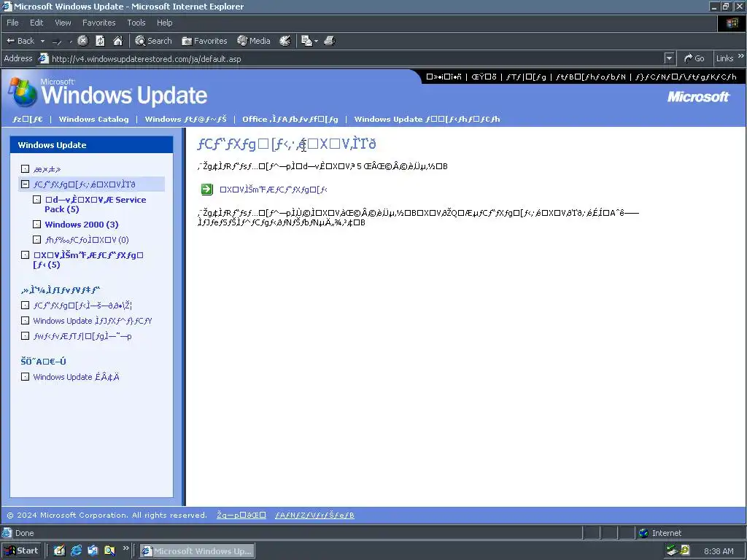Launch Internet Explorer from quick launch
The height and width of the screenshot is (560, 747).
tap(76, 551)
